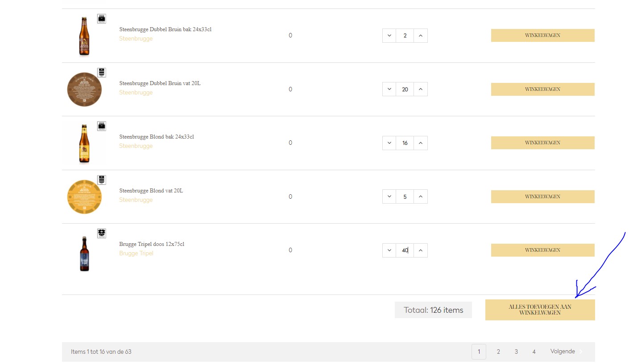Go to page 4 of results
633x364 pixels.
click(x=534, y=352)
